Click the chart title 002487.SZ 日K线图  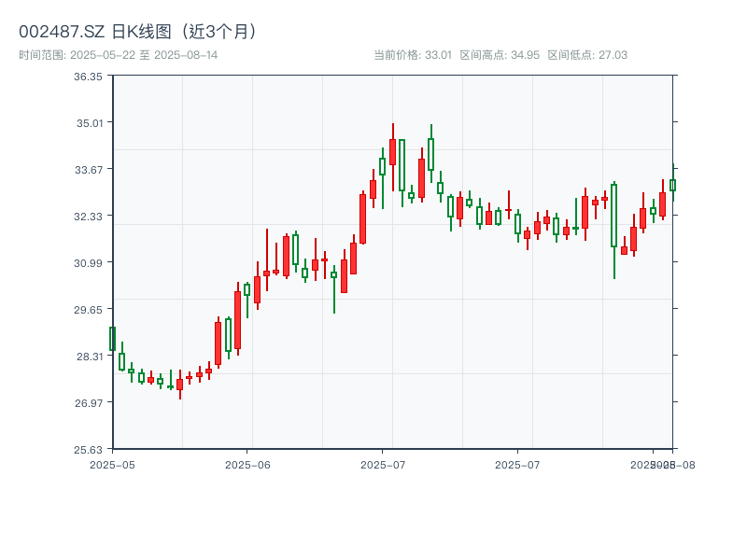138,31
